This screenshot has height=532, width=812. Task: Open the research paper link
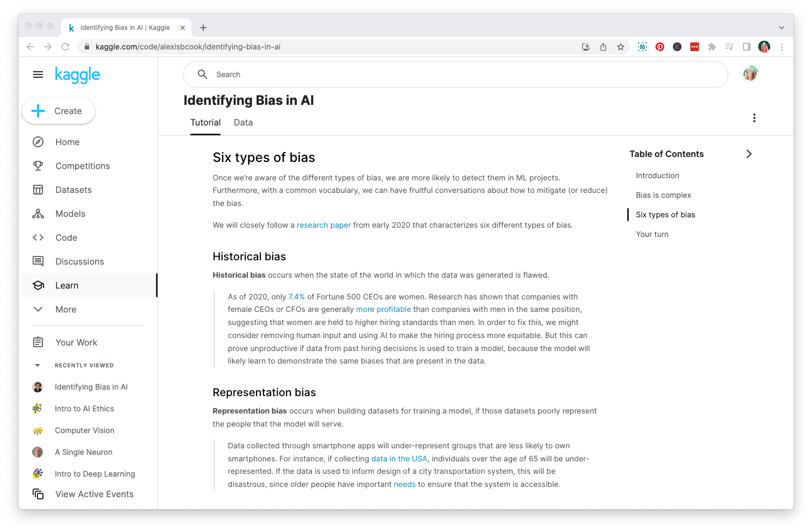[324, 225]
